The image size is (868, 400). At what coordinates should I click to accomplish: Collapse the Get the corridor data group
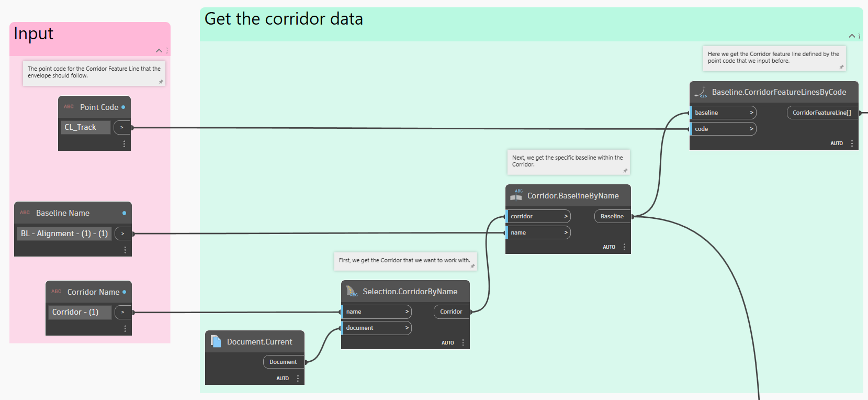tap(852, 36)
